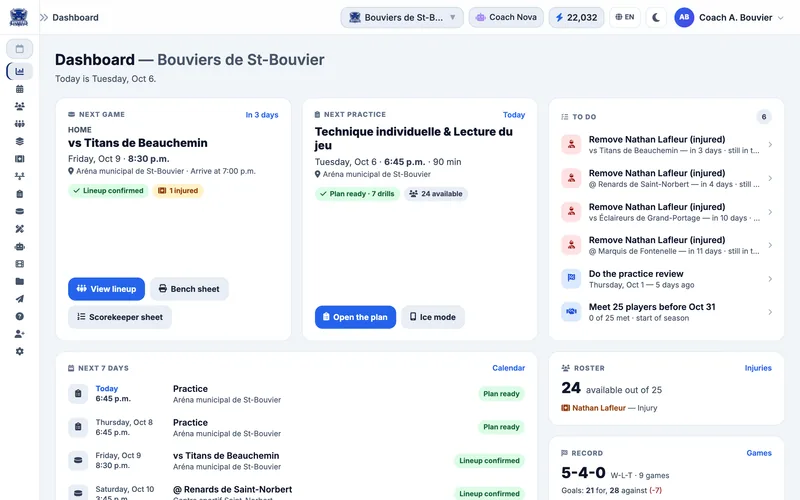This screenshot has width=800, height=500.
Task: Click the AB avatar circle
Action: coord(684,17)
